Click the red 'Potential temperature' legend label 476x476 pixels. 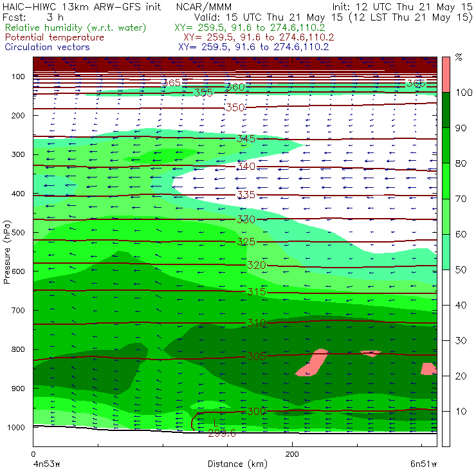pos(55,37)
